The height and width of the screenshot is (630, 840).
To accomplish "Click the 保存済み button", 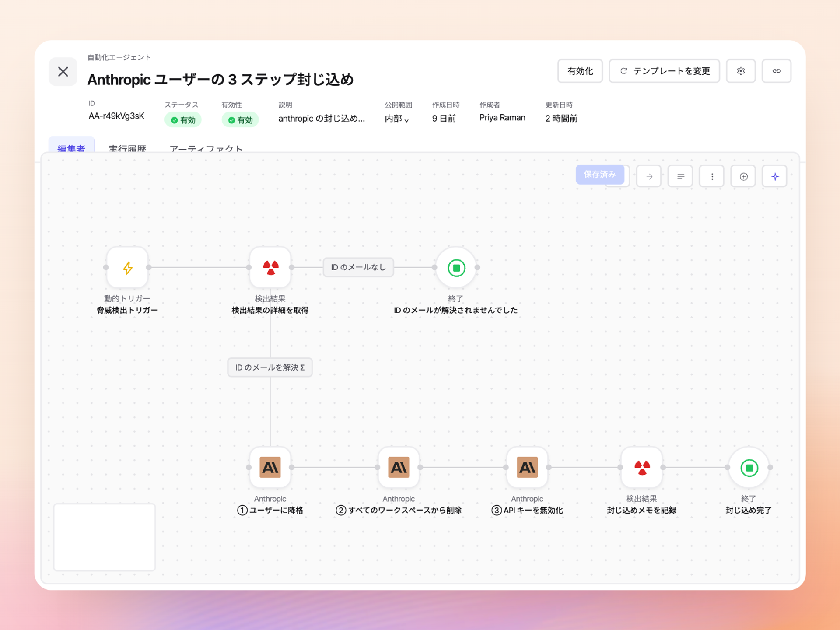I will pyautogui.click(x=599, y=175).
